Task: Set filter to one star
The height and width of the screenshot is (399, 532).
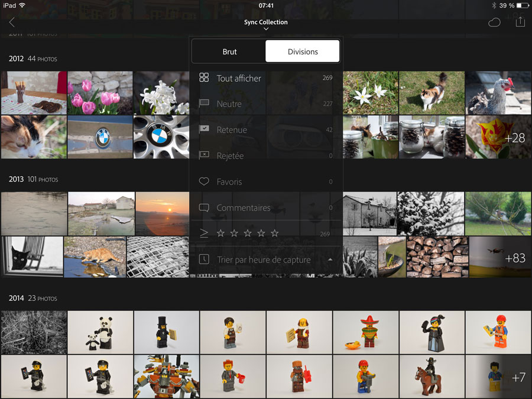Action: pyautogui.click(x=220, y=233)
